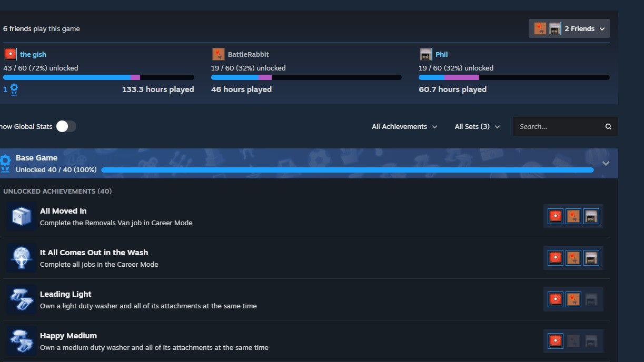Click rabbit avatar in It All Comes Out row
Viewport: 644px width, 362px height.
(573, 258)
